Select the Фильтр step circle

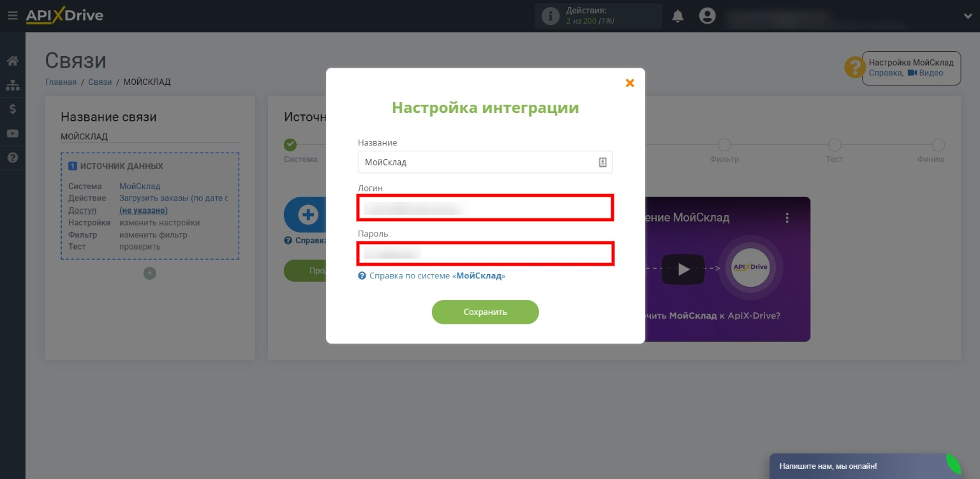coord(724,145)
